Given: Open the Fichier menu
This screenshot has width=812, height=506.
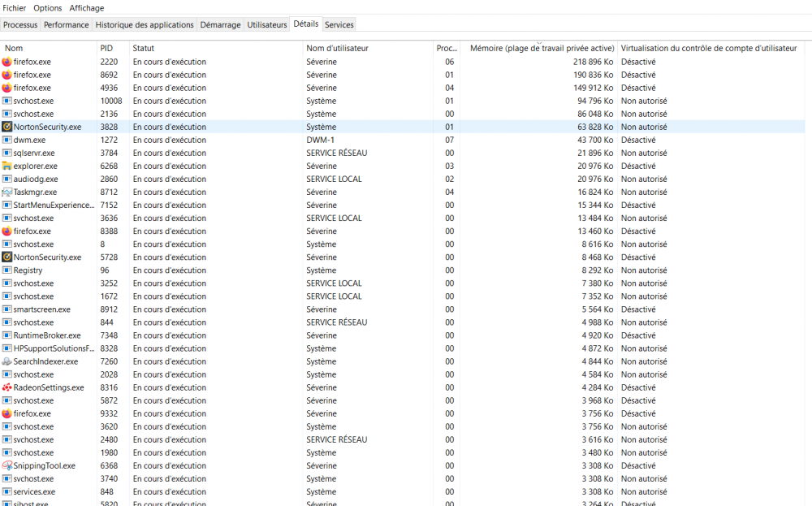Looking at the screenshot, I should point(15,8).
